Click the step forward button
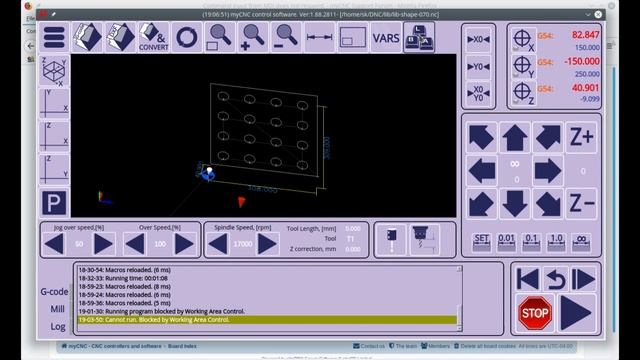This screenshot has height=360, width=640. point(583,279)
